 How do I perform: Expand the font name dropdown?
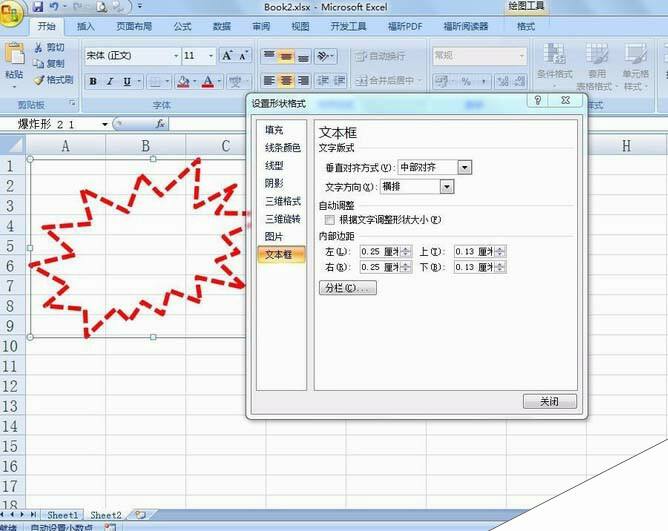click(176, 56)
